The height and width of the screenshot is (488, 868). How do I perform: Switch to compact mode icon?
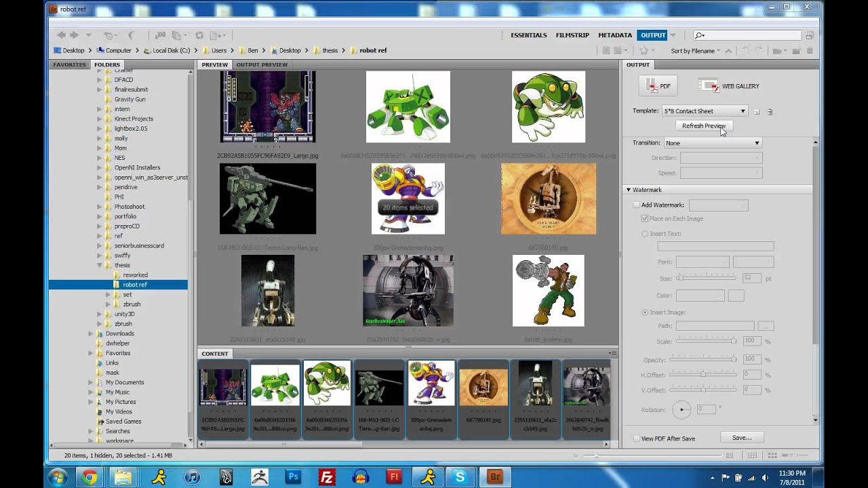pyautogui.click(x=810, y=35)
